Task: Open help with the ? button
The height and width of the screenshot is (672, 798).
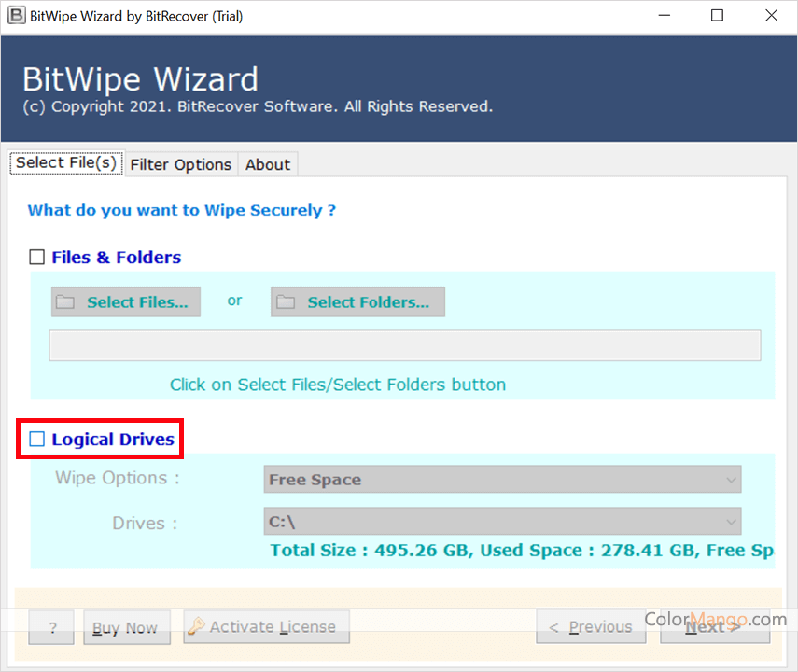Action: click(51, 627)
